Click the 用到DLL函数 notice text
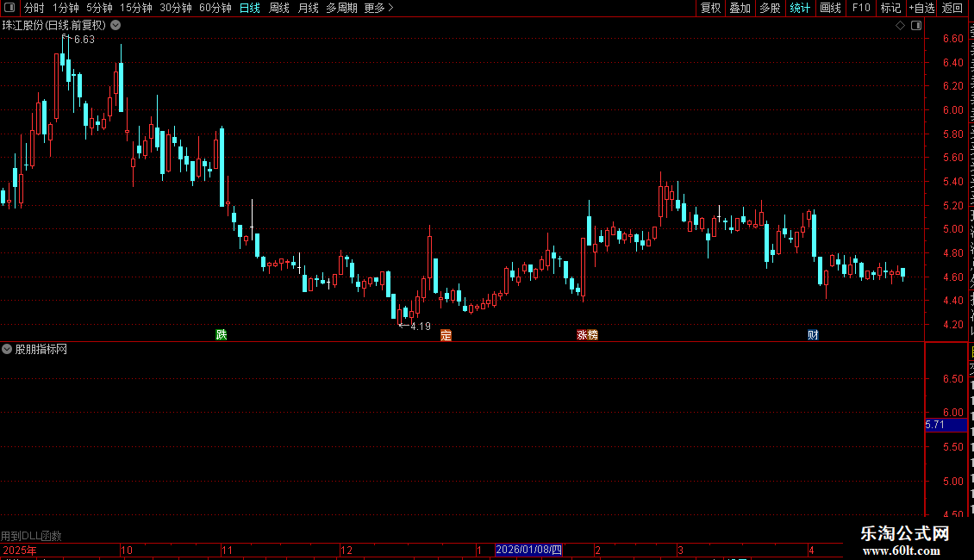Image resolution: width=974 pixels, height=560 pixels. click(31, 536)
